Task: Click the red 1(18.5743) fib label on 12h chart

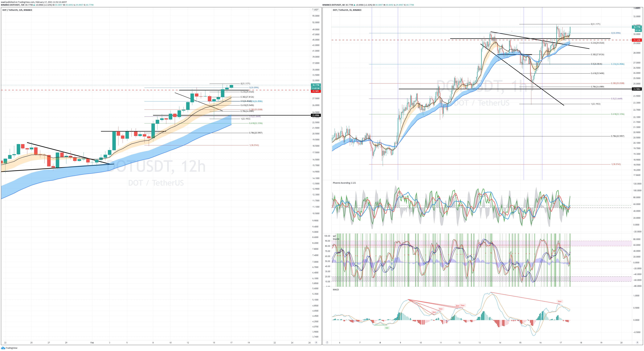Action: 254,145
